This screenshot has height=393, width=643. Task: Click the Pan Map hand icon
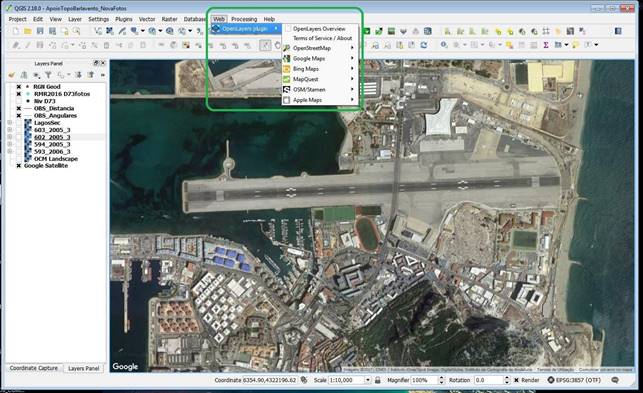278,45
